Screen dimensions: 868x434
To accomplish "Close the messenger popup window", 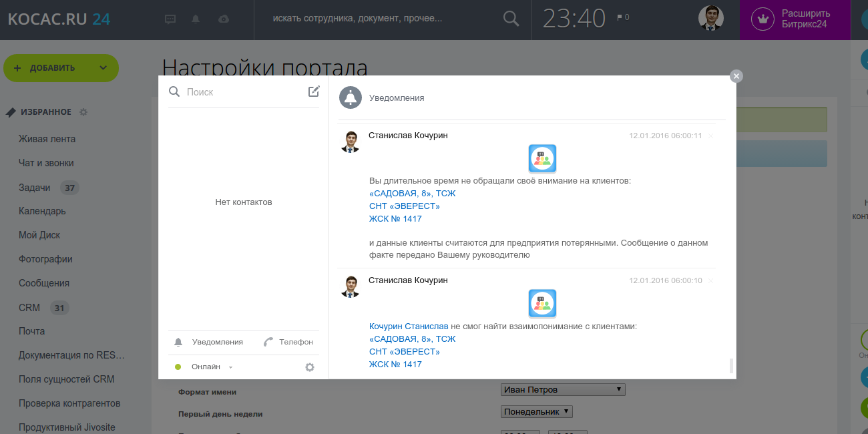I will (736, 76).
